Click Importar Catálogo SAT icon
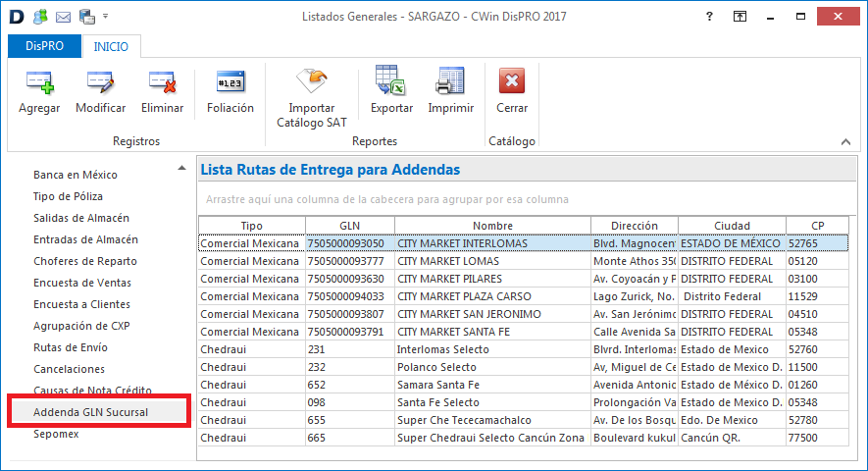Screen dimensions: 868x471 click(x=312, y=80)
